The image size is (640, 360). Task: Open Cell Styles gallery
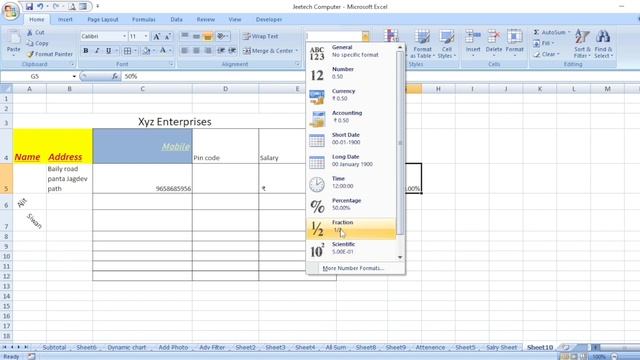[446, 44]
